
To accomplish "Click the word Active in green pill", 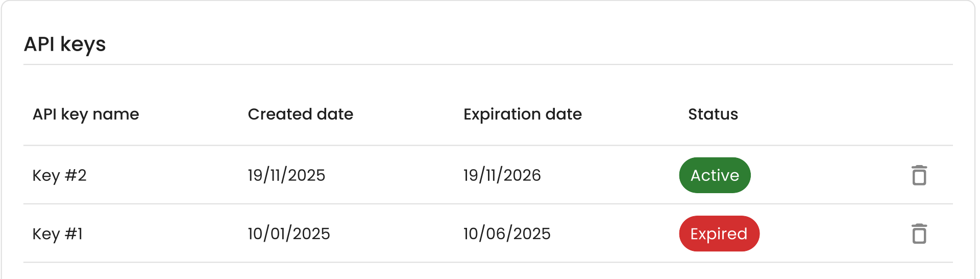I will pos(715,175).
